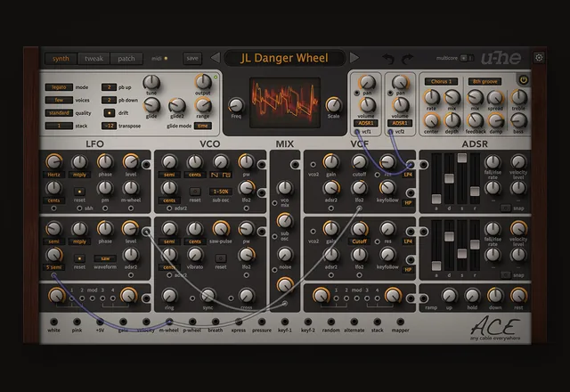The image size is (570, 392).
Task: Click the pink noise output jack
Action: (77, 322)
